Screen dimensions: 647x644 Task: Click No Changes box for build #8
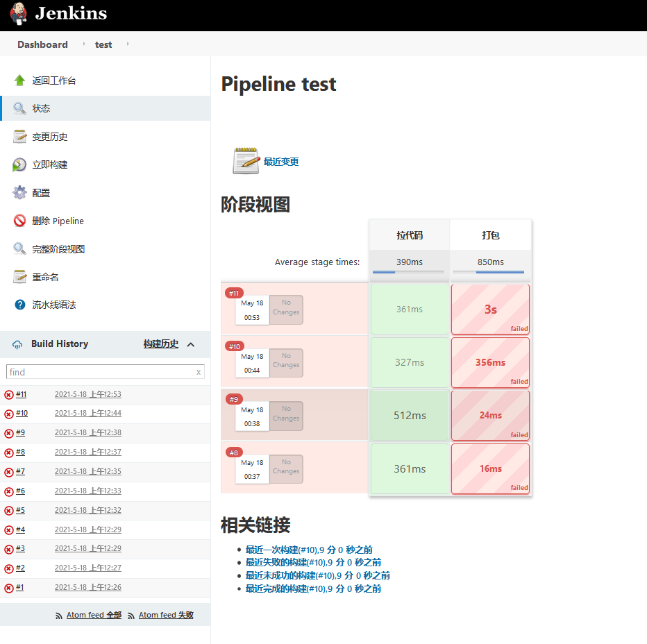click(286, 469)
